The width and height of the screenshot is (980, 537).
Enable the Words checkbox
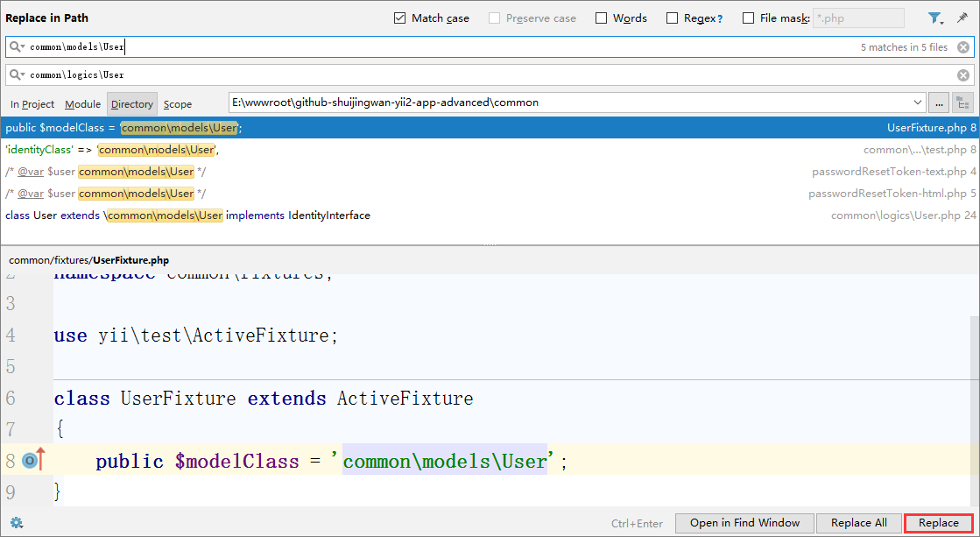[x=601, y=18]
